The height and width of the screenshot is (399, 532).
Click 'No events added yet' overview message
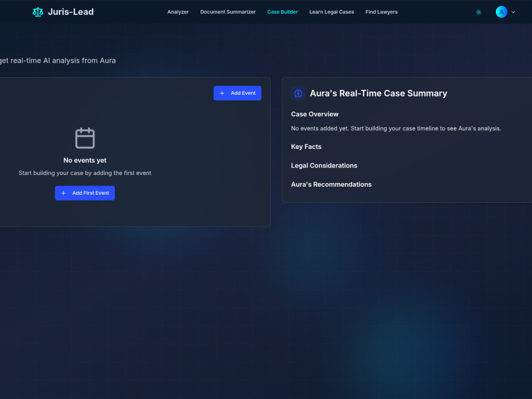coord(396,128)
